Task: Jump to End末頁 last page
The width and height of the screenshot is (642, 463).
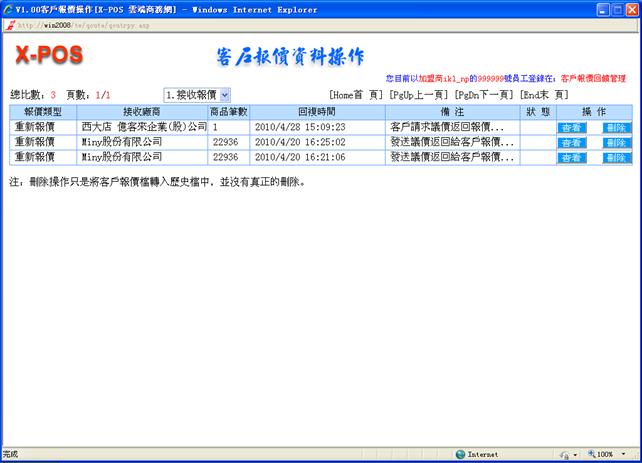Action: pos(544,94)
